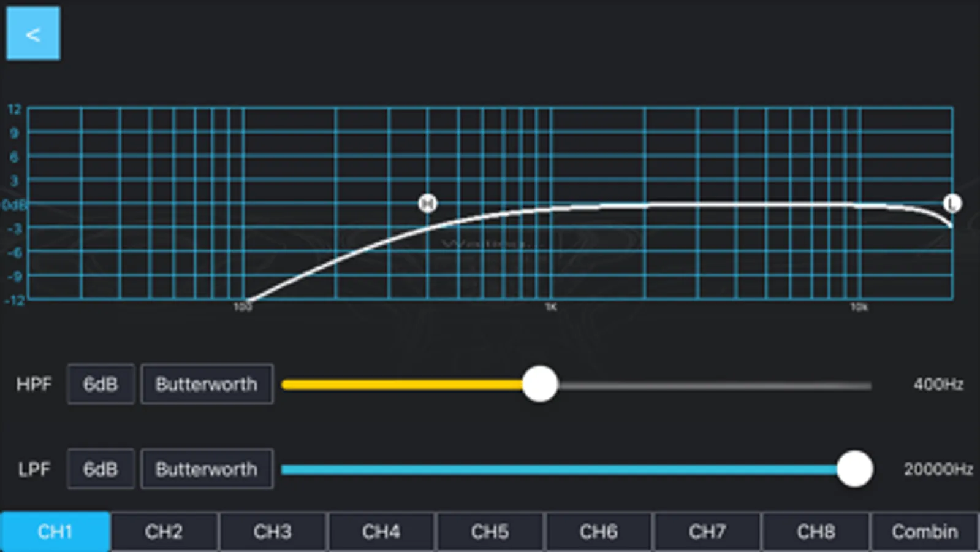This screenshot has width=980, height=552.
Task: Open the LPF 6dB slope dropdown
Action: pyautogui.click(x=101, y=469)
